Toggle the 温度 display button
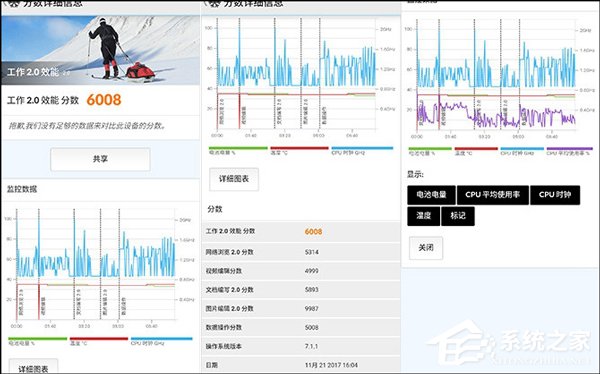 click(424, 216)
